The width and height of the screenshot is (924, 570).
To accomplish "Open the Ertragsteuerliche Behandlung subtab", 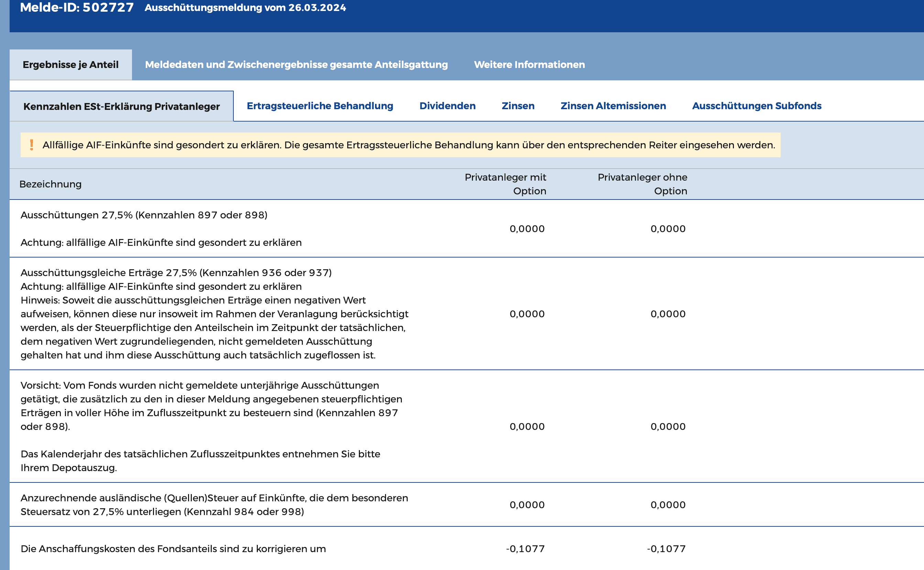I will coord(320,106).
